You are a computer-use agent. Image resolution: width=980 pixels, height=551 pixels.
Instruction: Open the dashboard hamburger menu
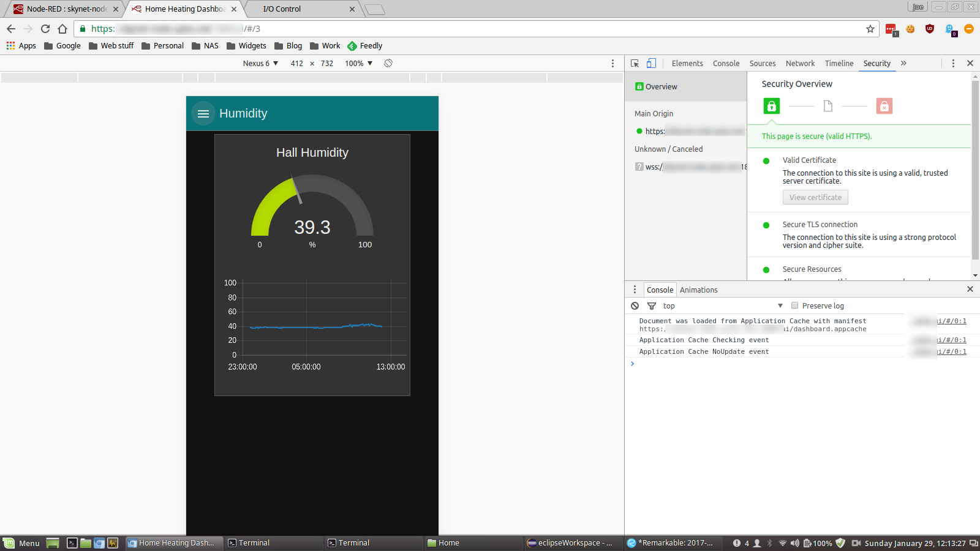pyautogui.click(x=203, y=114)
